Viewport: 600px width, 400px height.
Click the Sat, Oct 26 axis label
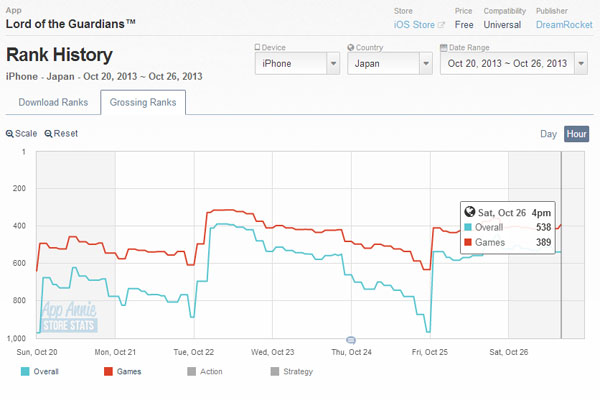coord(509,352)
